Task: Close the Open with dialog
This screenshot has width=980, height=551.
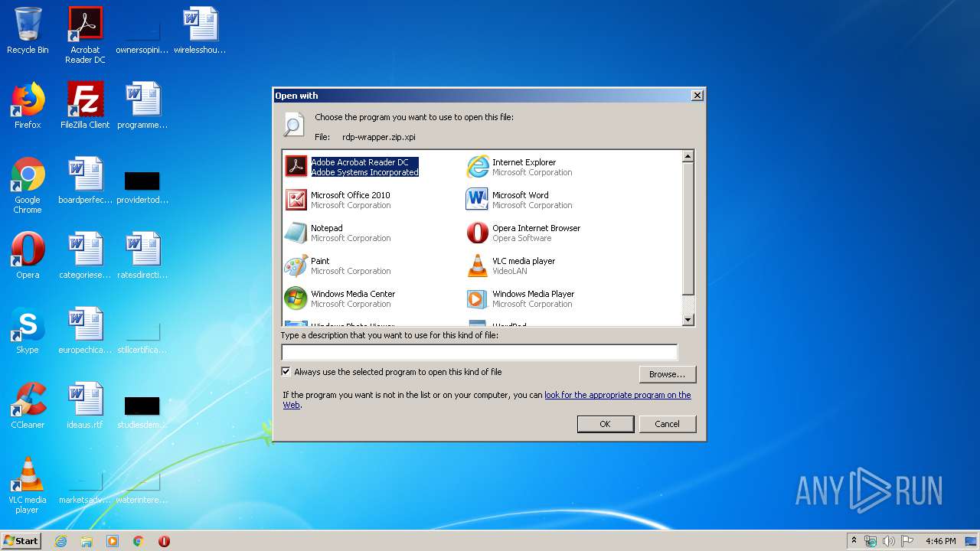Action: [x=697, y=96]
